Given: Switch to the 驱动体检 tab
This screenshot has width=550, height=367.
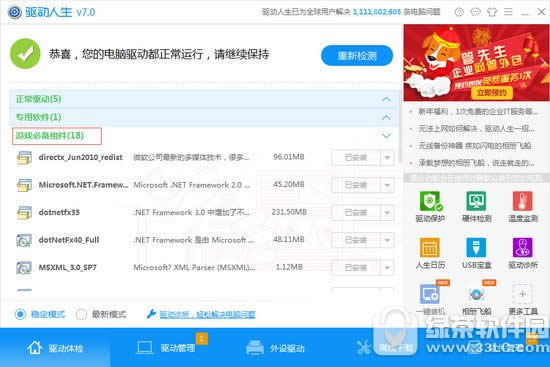Looking at the screenshot, I should coord(55,348).
